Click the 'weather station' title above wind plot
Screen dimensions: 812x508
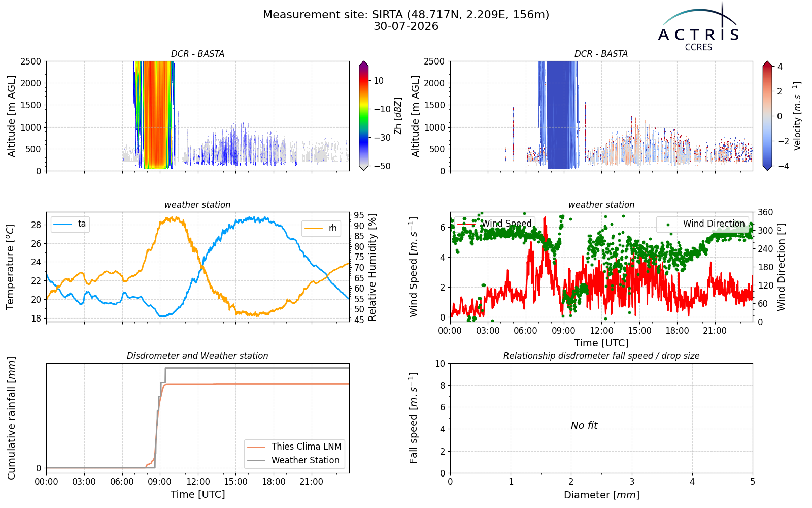point(601,205)
